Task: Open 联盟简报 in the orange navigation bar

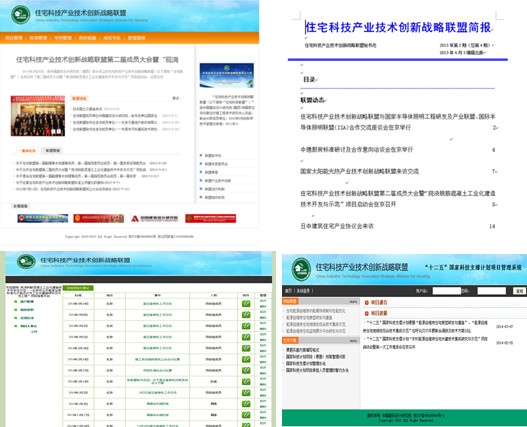Action: (136, 38)
